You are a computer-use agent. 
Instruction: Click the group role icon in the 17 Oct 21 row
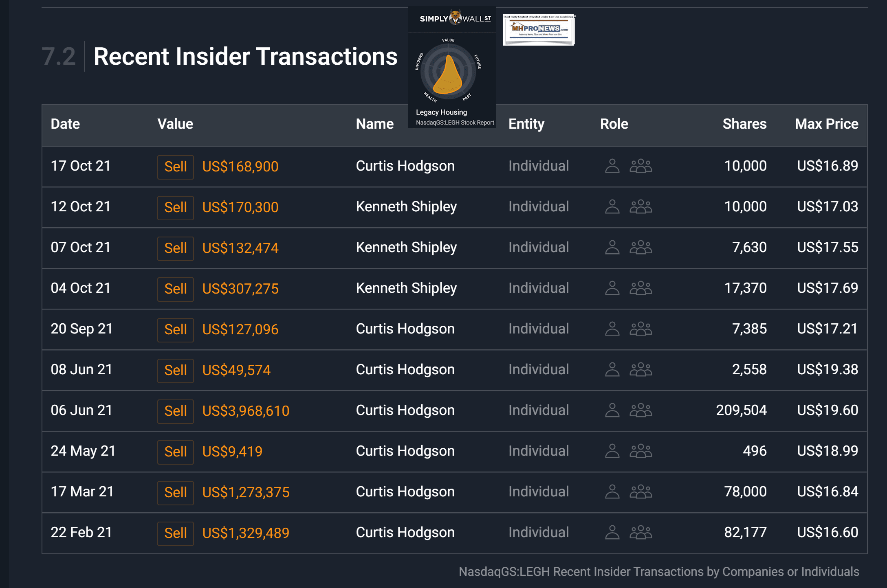pos(641,166)
